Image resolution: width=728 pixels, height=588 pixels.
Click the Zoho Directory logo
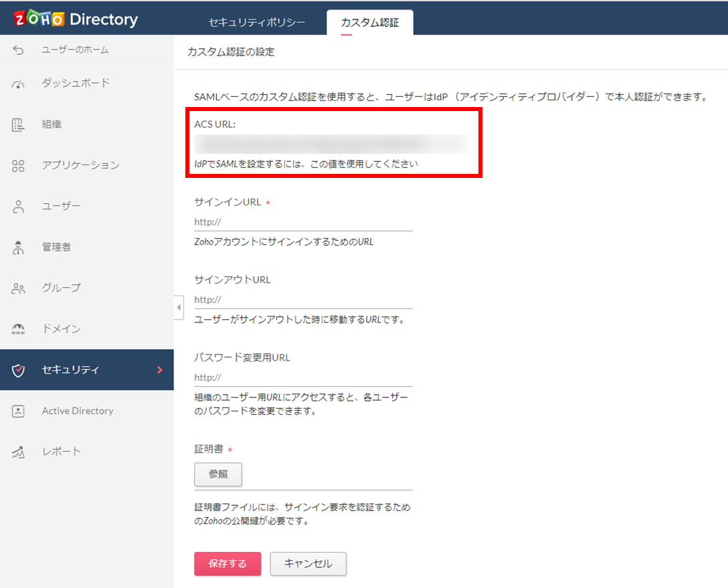coord(76,19)
